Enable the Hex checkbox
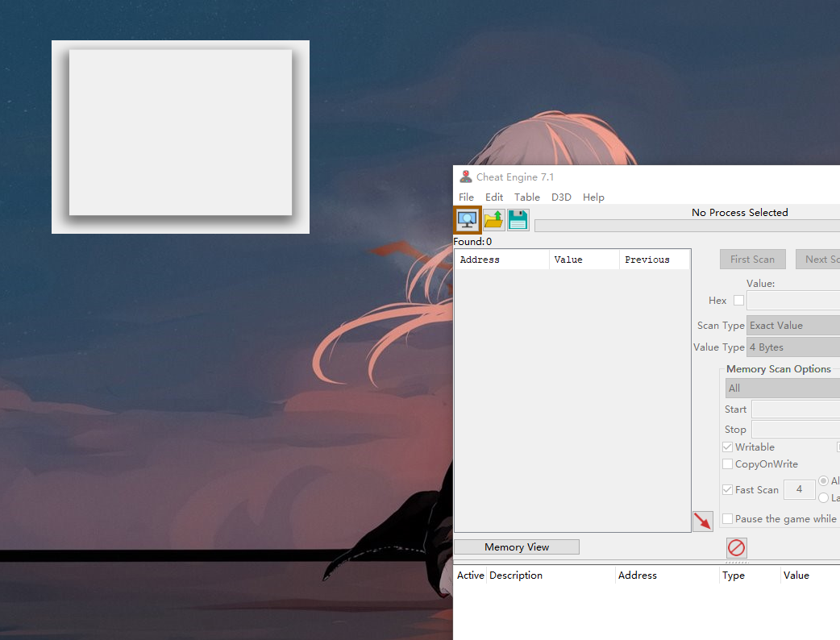This screenshot has width=840, height=640. 738,301
